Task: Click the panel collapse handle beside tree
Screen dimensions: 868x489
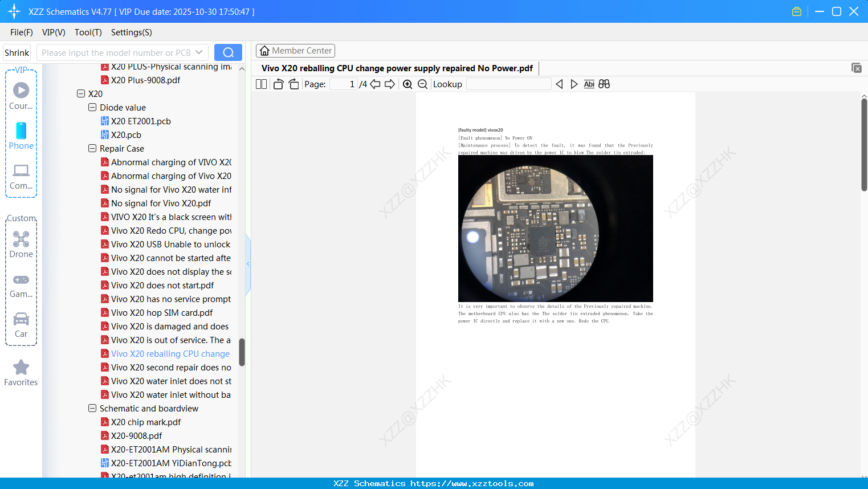Action: click(248, 264)
